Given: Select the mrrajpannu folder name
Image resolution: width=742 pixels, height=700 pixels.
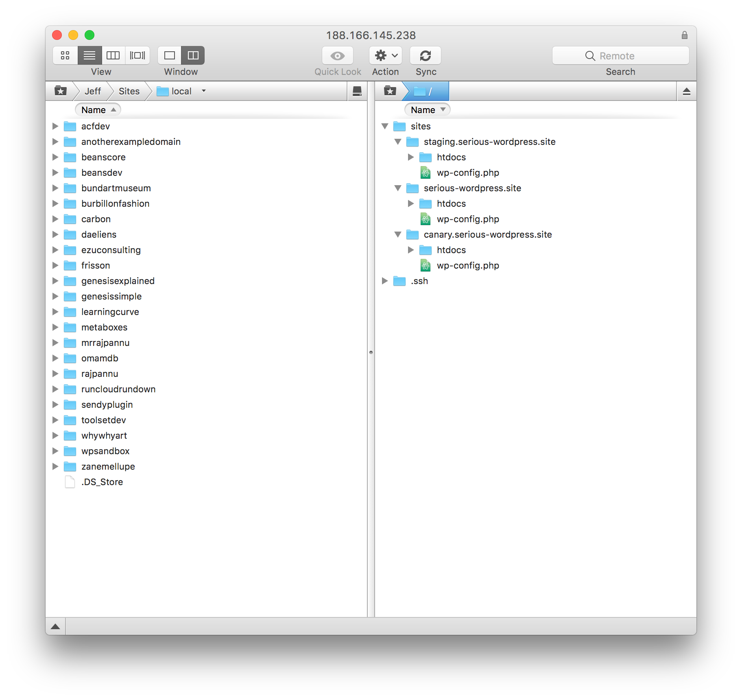Looking at the screenshot, I should 105,343.
